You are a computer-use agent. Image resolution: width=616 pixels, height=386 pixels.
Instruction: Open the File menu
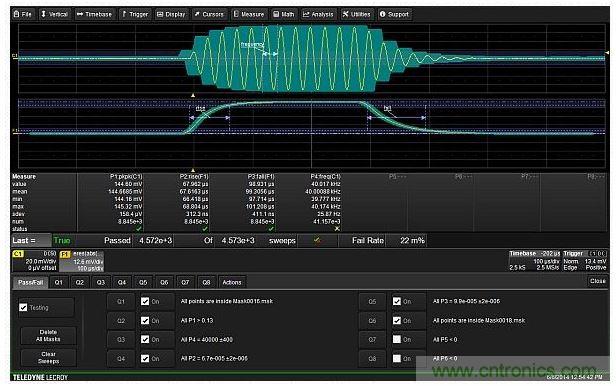click(22, 14)
